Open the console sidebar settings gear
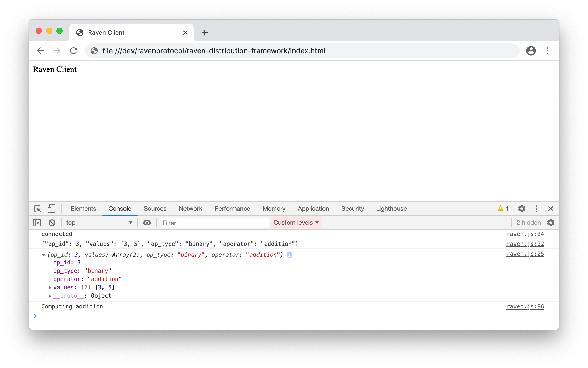The height and width of the screenshot is (368, 588). tap(551, 223)
